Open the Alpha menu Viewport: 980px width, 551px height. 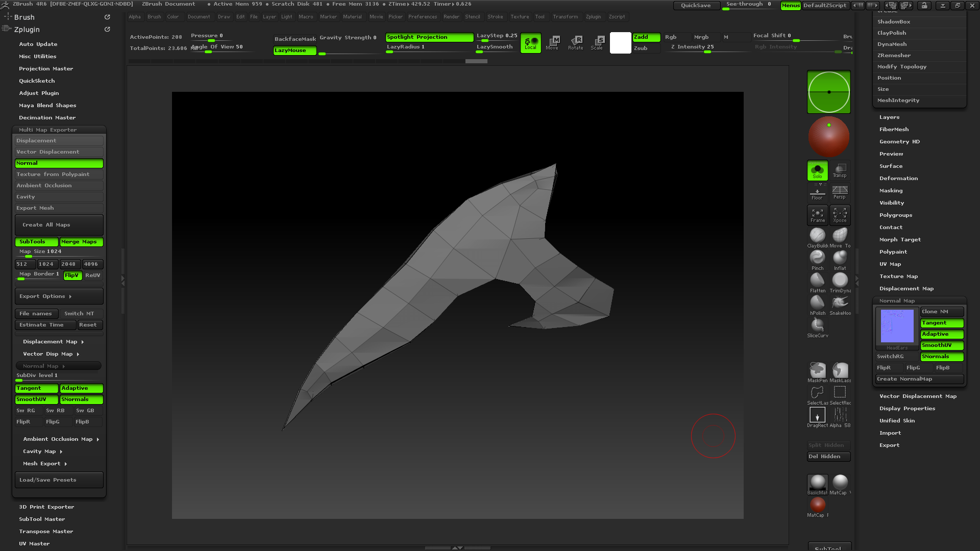tap(135, 17)
